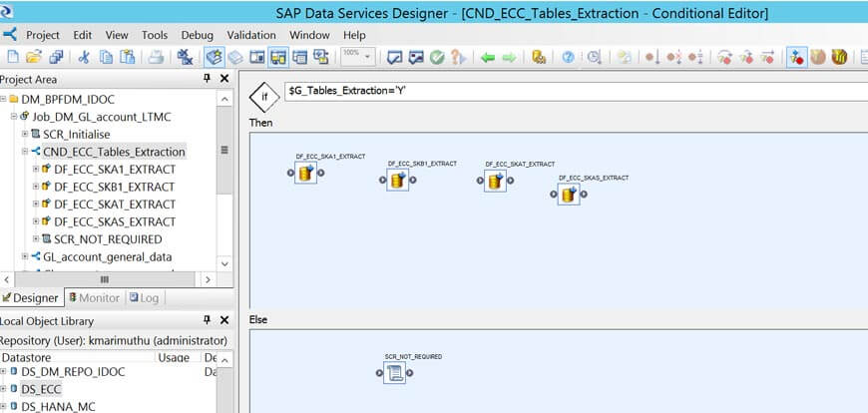
Task: Click the brown funnel Disable Filters icon
Action: click(x=818, y=57)
